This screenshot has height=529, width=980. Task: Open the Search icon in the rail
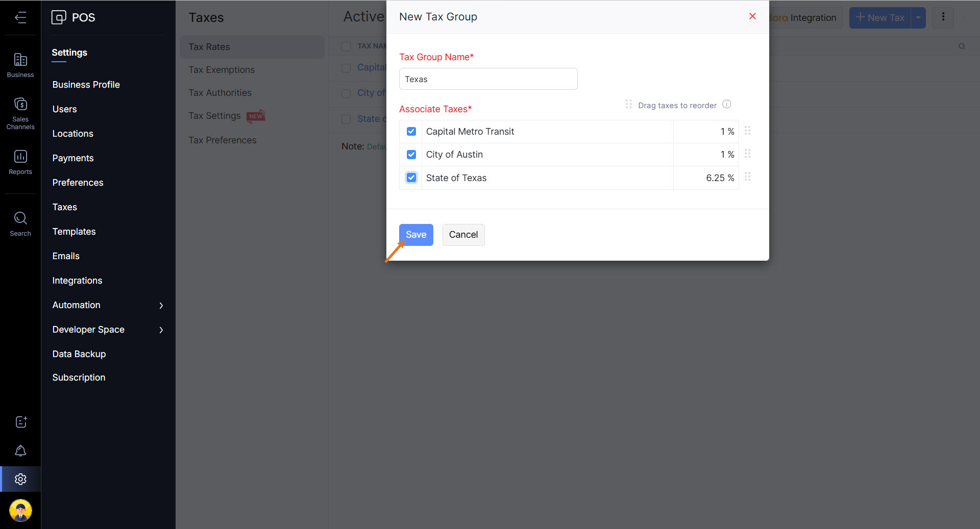tap(20, 224)
